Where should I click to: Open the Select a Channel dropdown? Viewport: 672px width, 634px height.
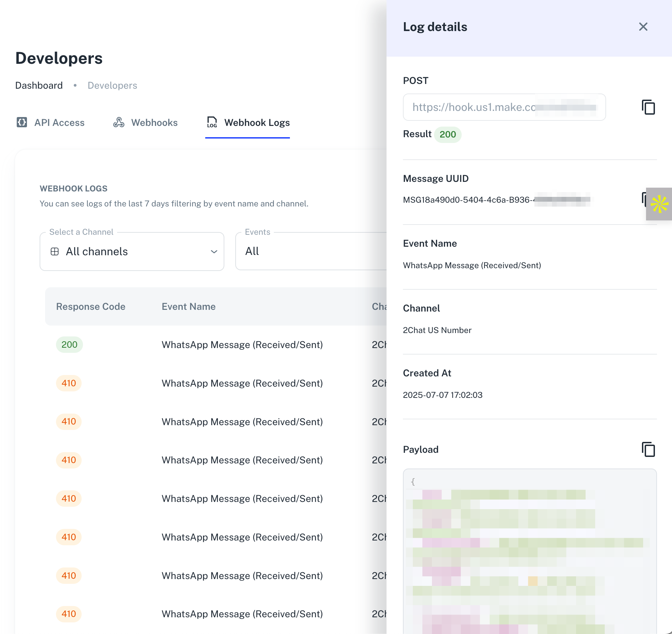(132, 251)
